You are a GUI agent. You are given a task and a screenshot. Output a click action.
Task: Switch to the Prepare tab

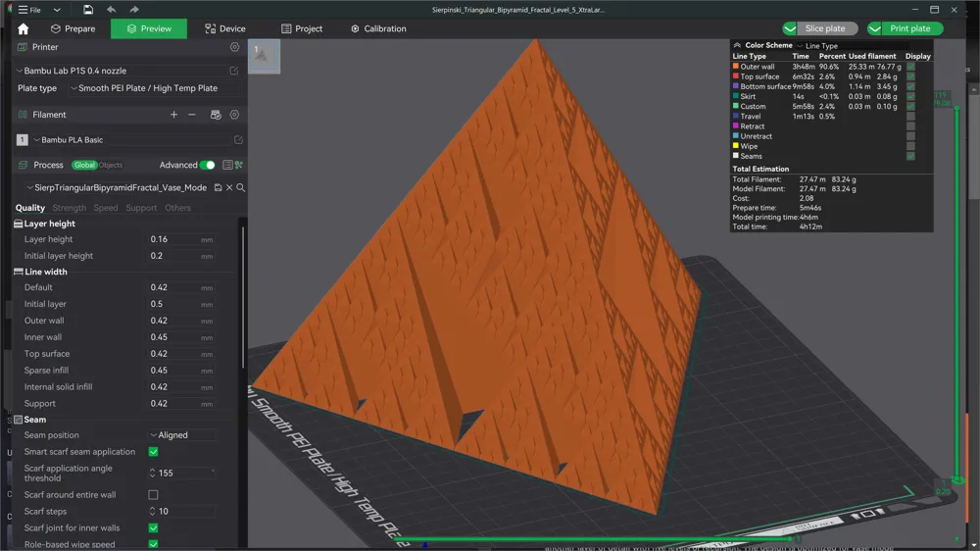click(x=73, y=28)
